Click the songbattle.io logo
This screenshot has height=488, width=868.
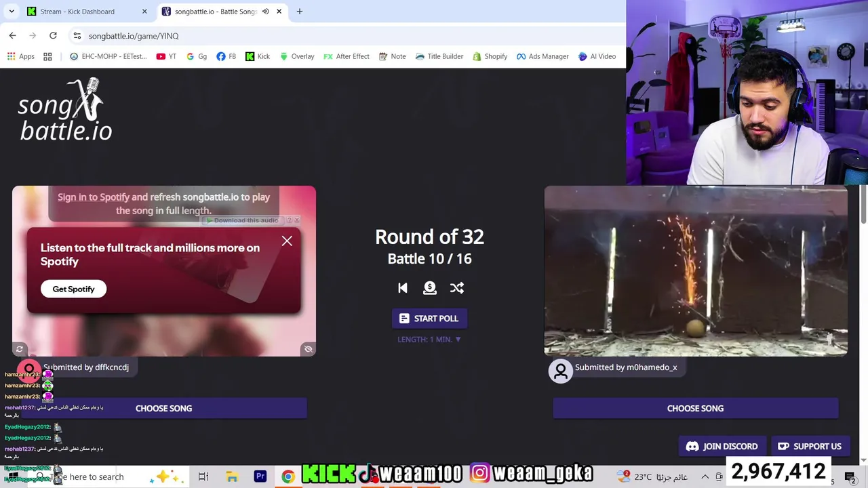(x=65, y=110)
